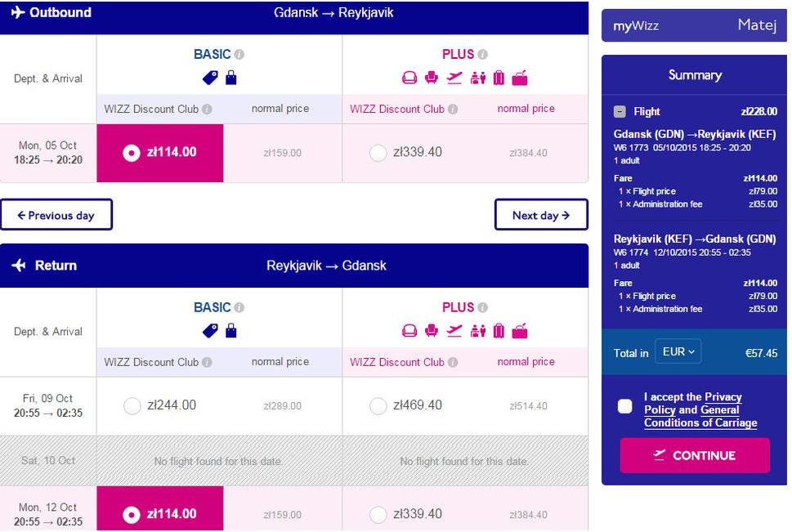Go to Previous day flights

pyautogui.click(x=56, y=215)
